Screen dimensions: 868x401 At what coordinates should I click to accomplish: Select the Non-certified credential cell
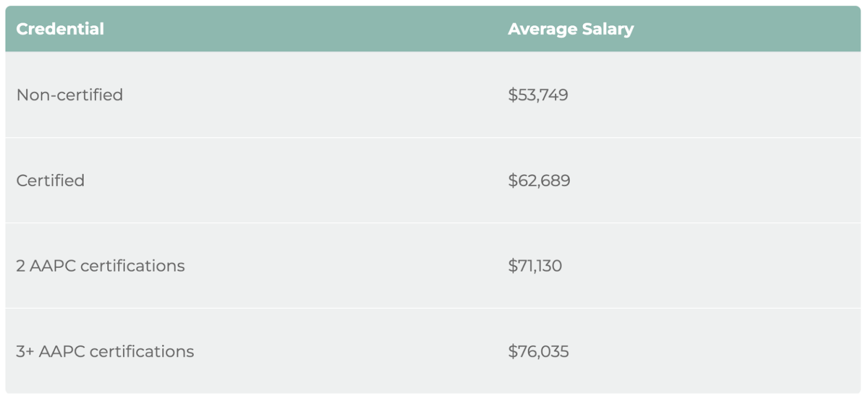click(70, 94)
